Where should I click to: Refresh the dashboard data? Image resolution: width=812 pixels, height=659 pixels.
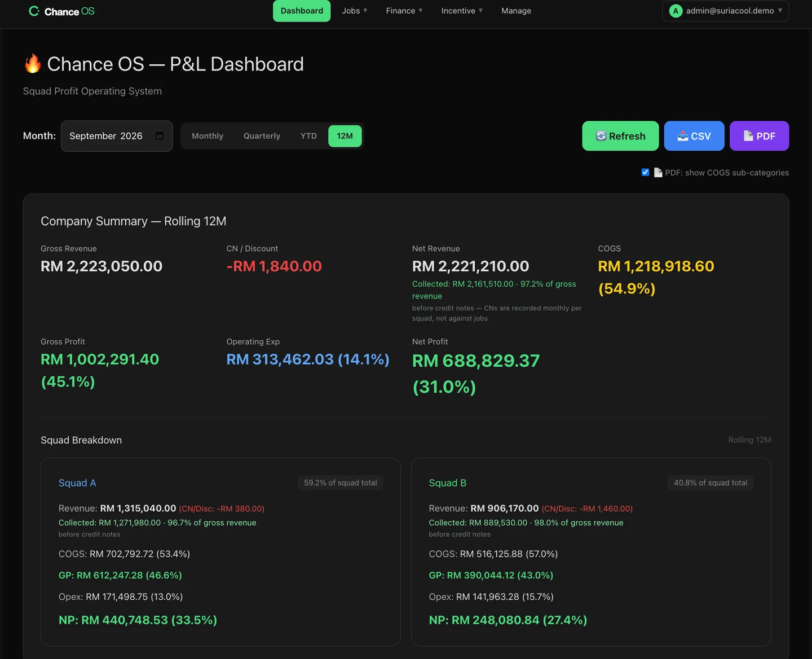(620, 136)
